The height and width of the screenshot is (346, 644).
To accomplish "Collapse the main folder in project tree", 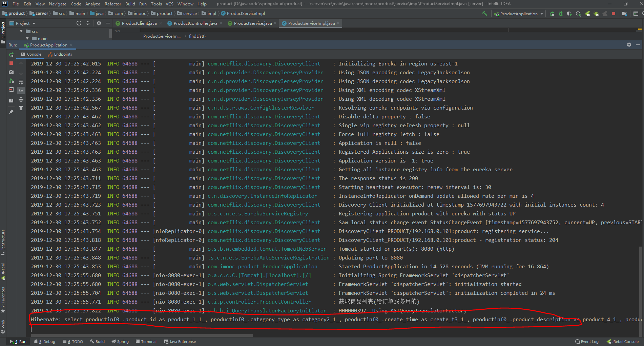I will pos(27,38).
